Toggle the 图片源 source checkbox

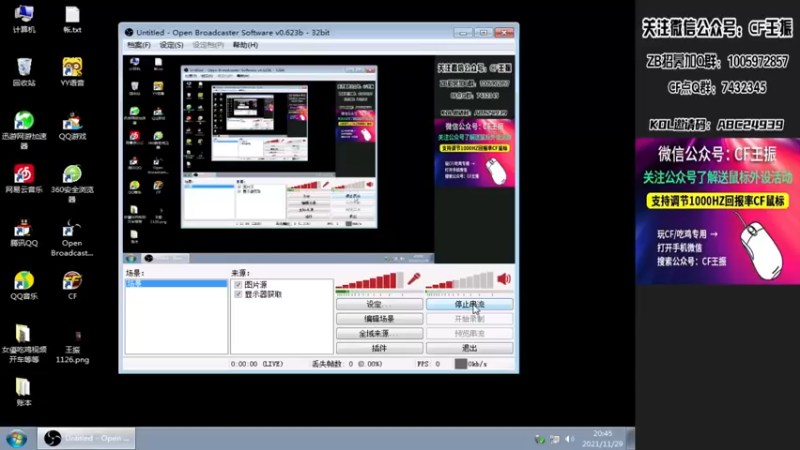238,285
